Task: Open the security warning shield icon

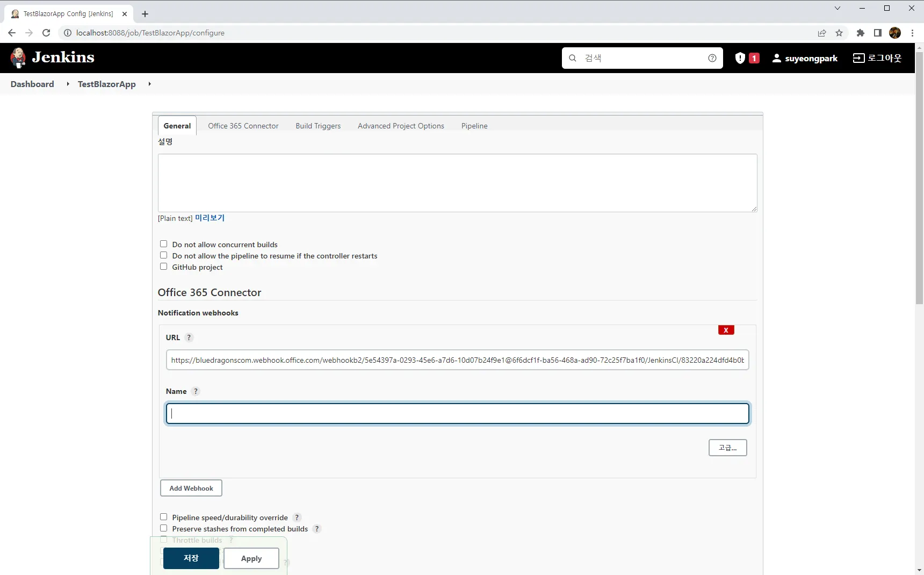Action: [x=740, y=58]
